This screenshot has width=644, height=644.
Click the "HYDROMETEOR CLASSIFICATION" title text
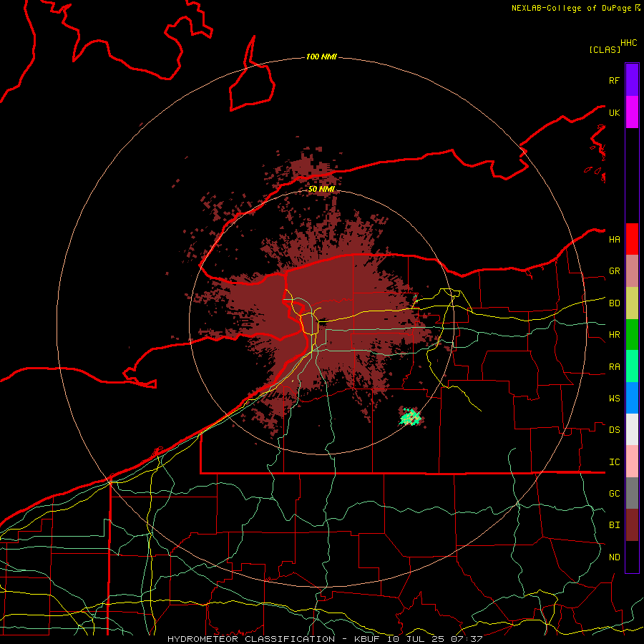tap(251, 639)
